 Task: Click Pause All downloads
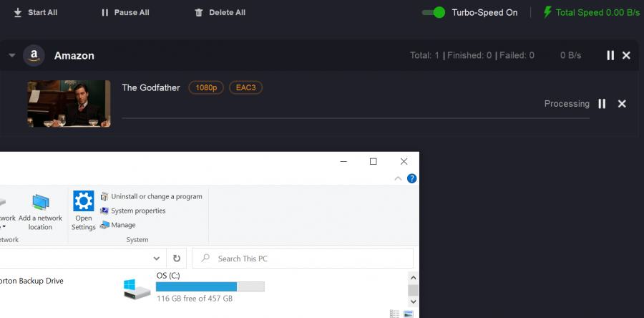[125, 13]
